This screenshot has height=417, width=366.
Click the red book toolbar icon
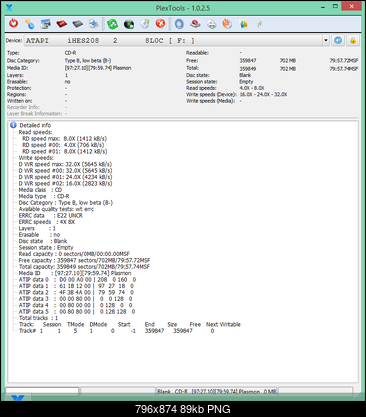tap(62, 24)
